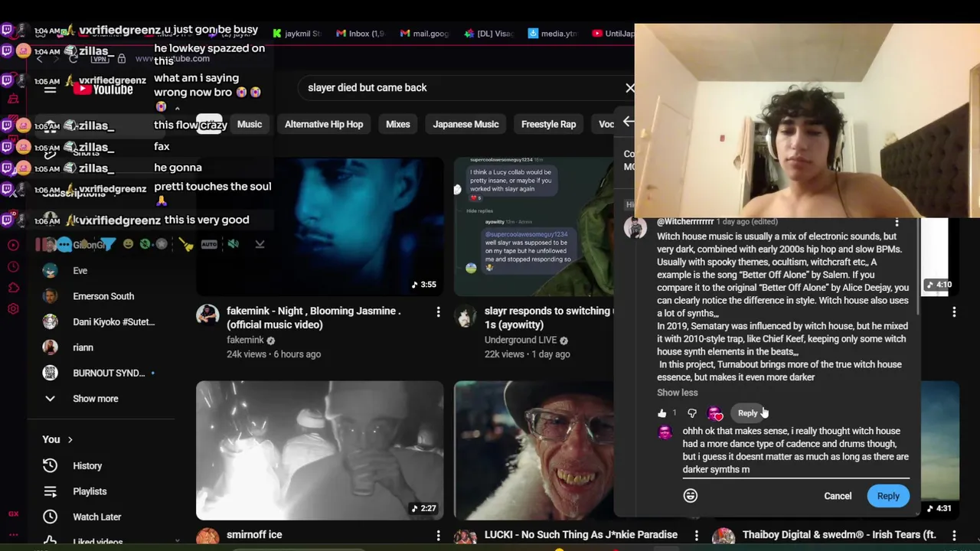The height and width of the screenshot is (551, 980).
Task: Switch to the Inbox Gmail tab
Action: [361, 34]
